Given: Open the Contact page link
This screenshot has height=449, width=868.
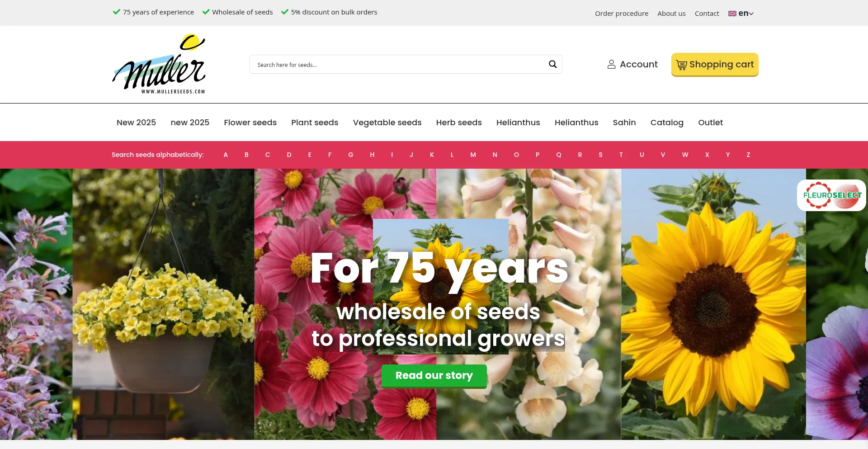Looking at the screenshot, I should [x=707, y=14].
